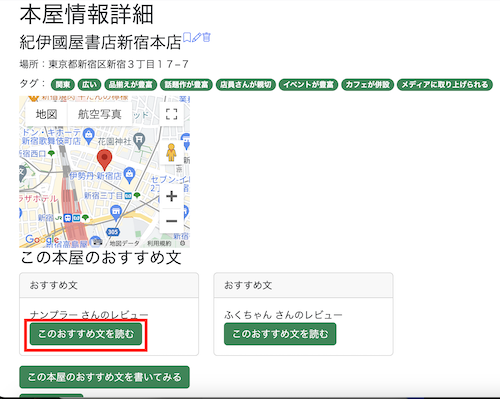500x399 pixels.
Task: Edit the bookstore using the pencil icon
Action: (x=197, y=37)
